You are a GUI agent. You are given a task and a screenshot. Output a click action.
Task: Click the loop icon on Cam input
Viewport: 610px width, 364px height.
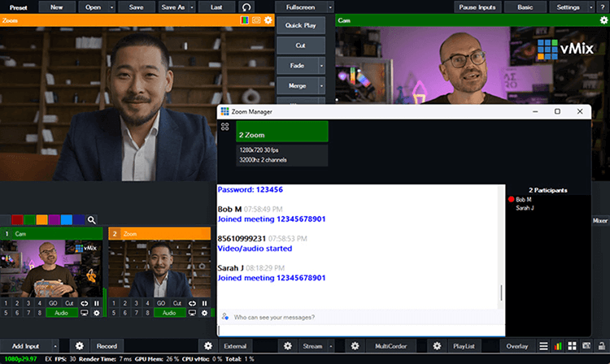tap(84, 302)
